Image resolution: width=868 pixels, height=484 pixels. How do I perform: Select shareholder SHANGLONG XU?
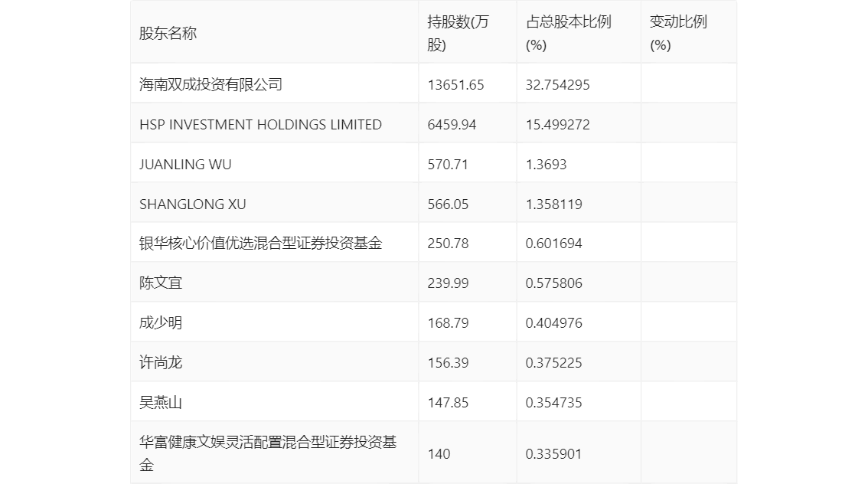click(193, 204)
